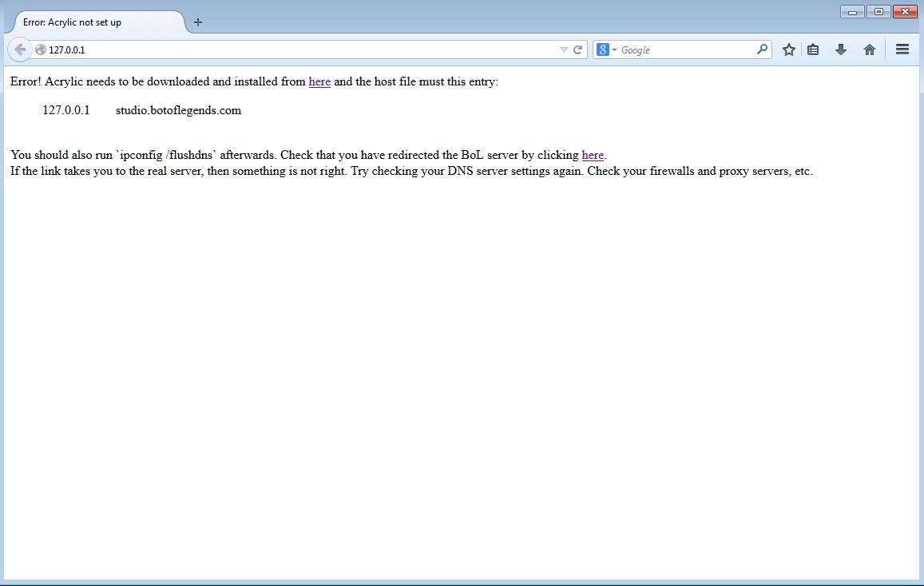This screenshot has height=586, width=924.
Task: Go to the home page icon
Action: coord(869,50)
